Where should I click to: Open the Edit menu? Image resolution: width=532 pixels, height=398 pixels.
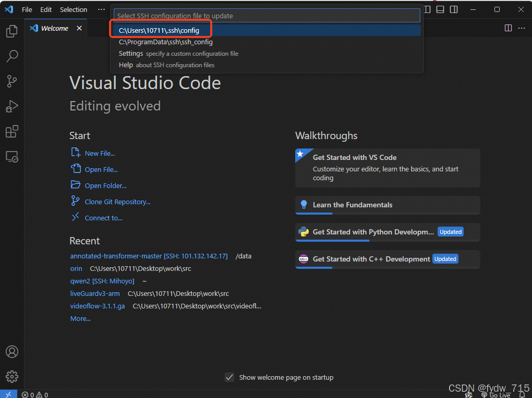(46, 9)
